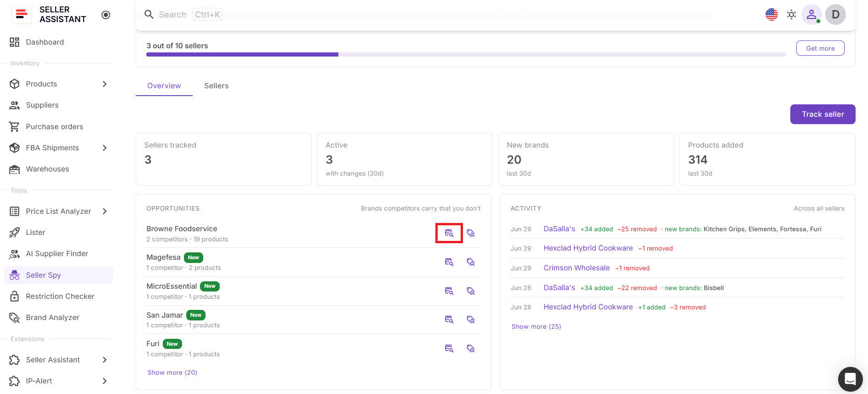Click the MicroEssential brand name

171,286
